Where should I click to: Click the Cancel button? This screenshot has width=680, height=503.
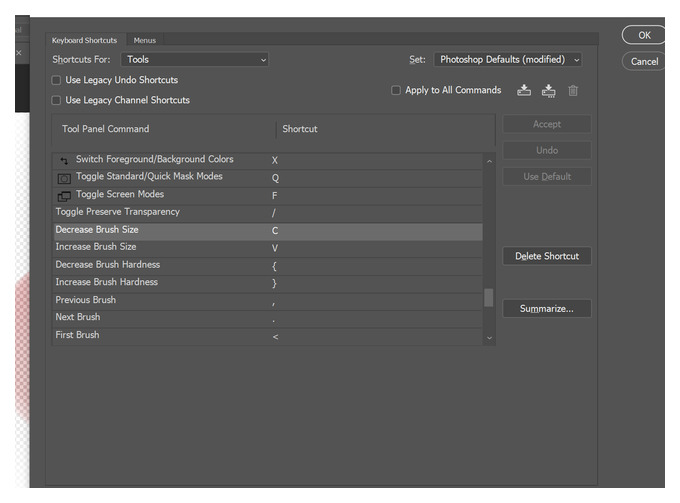(644, 62)
